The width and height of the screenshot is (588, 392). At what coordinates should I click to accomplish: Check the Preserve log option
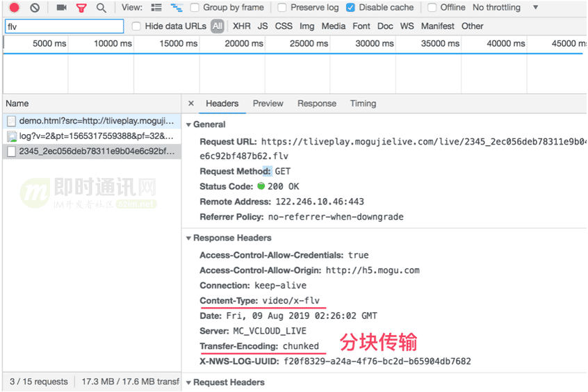(x=282, y=8)
